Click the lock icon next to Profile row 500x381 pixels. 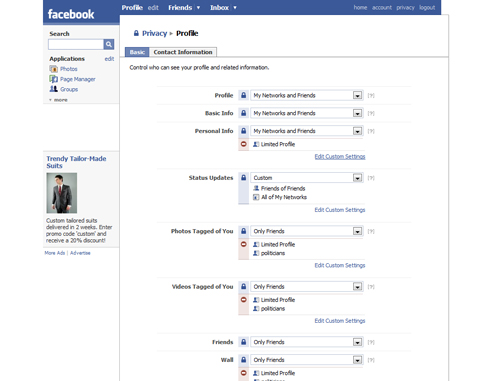(244, 95)
